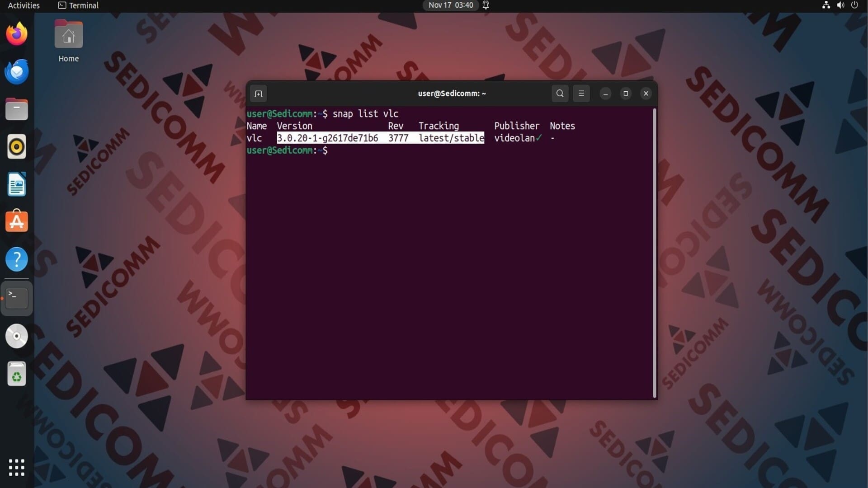
Task: Open a new terminal tab
Action: pyautogui.click(x=258, y=94)
